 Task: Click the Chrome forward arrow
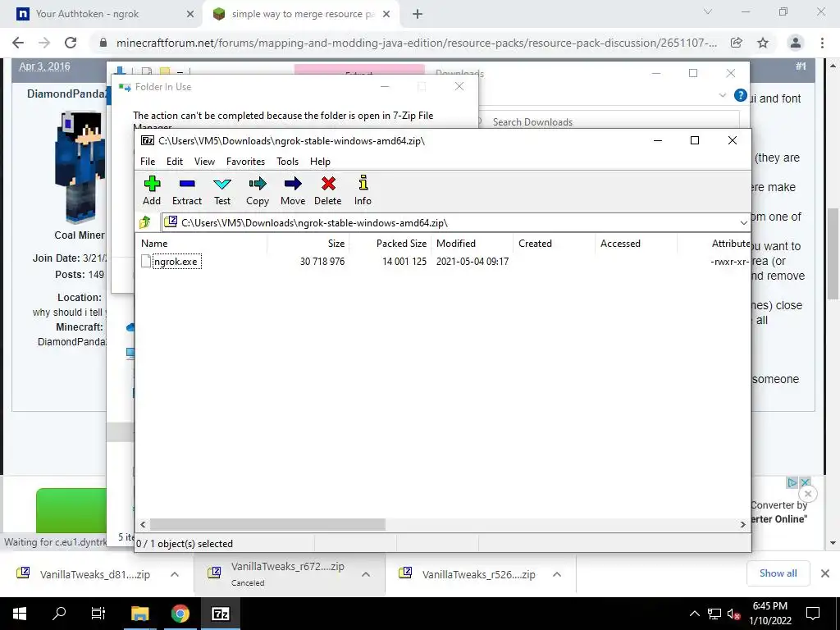pos(44,43)
